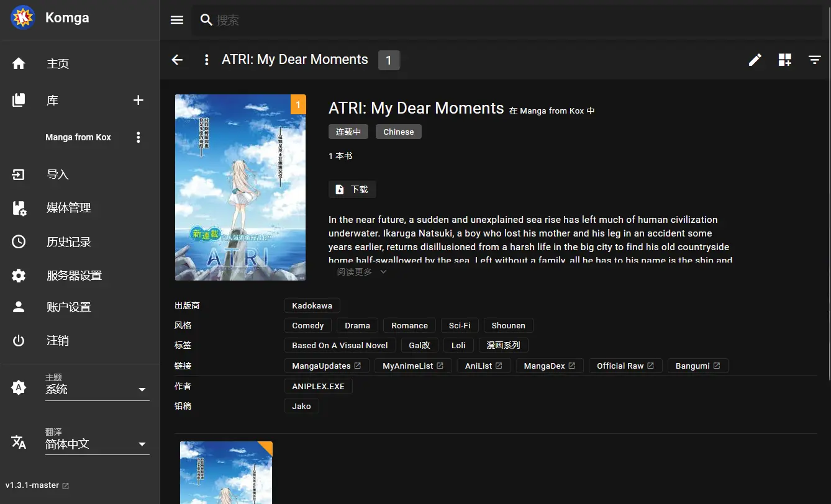Click the Based On A Visual Novel tag
The width and height of the screenshot is (831, 504).
(x=340, y=345)
